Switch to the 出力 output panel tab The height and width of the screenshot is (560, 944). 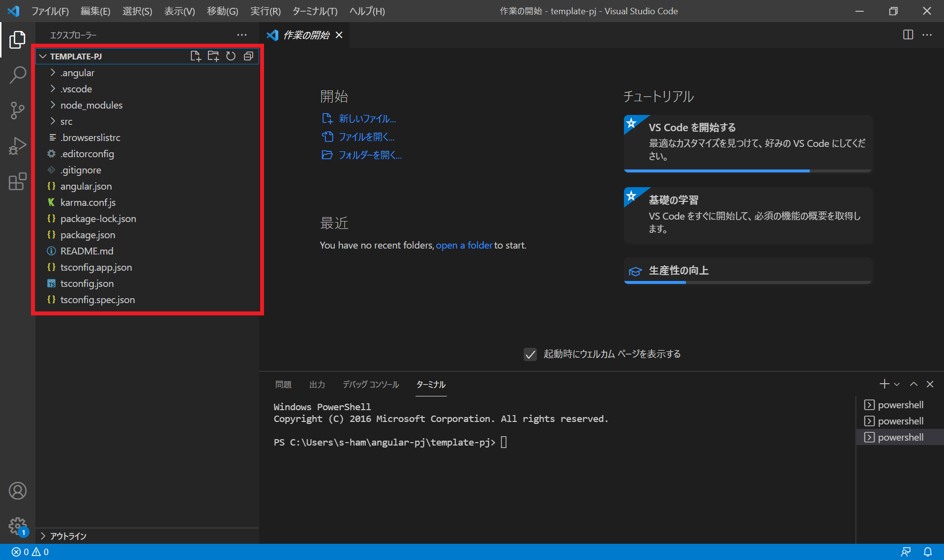(317, 384)
